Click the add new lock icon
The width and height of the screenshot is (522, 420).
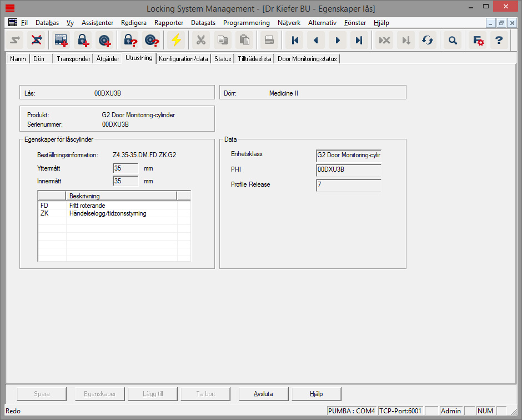pyautogui.click(x=83, y=40)
